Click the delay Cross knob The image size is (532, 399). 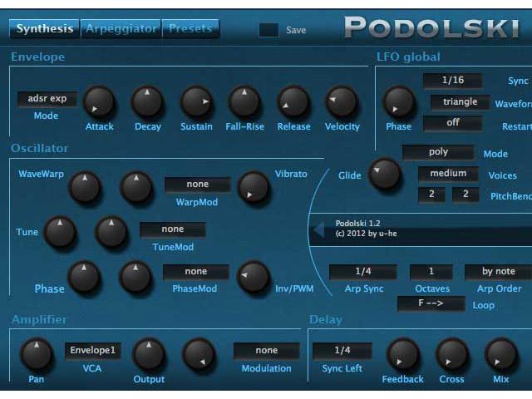[451, 354]
